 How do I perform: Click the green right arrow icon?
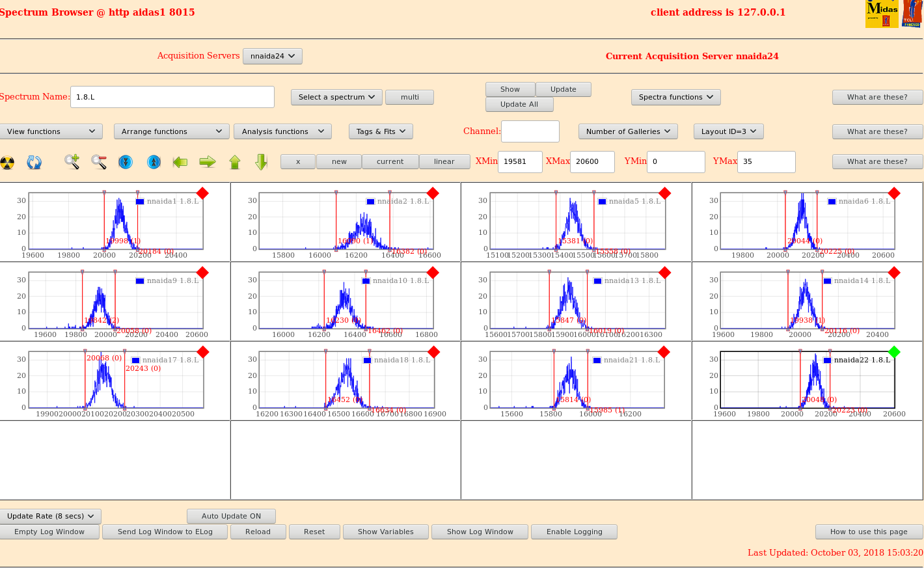(208, 162)
